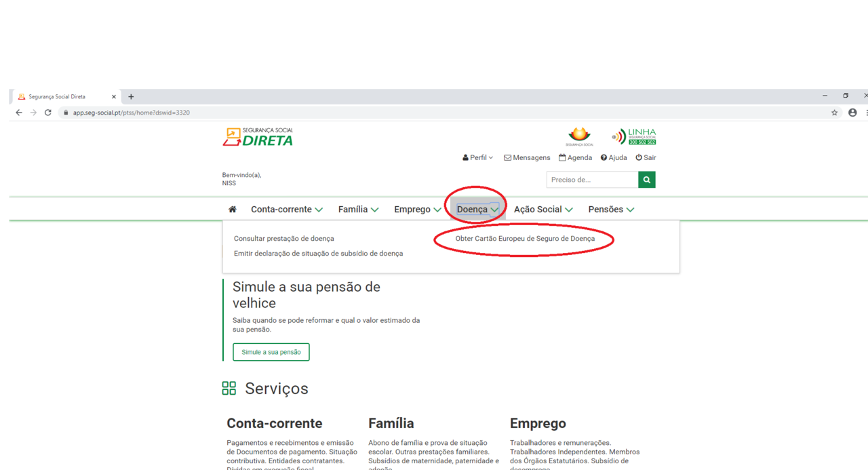Click into the 'Preciso de...' search field

click(x=592, y=180)
